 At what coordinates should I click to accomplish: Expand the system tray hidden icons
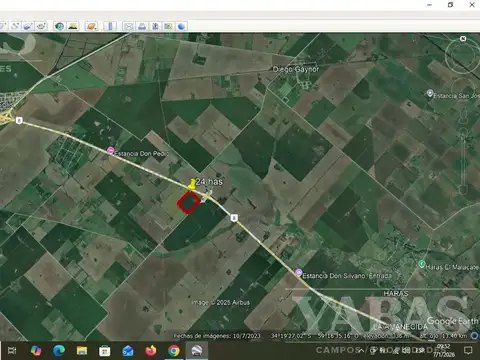(x=361, y=350)
